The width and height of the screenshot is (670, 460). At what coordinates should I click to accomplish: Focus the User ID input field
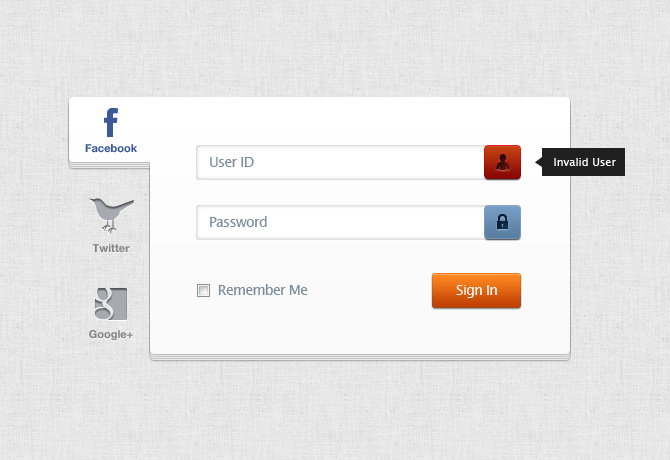coord(340,162)
